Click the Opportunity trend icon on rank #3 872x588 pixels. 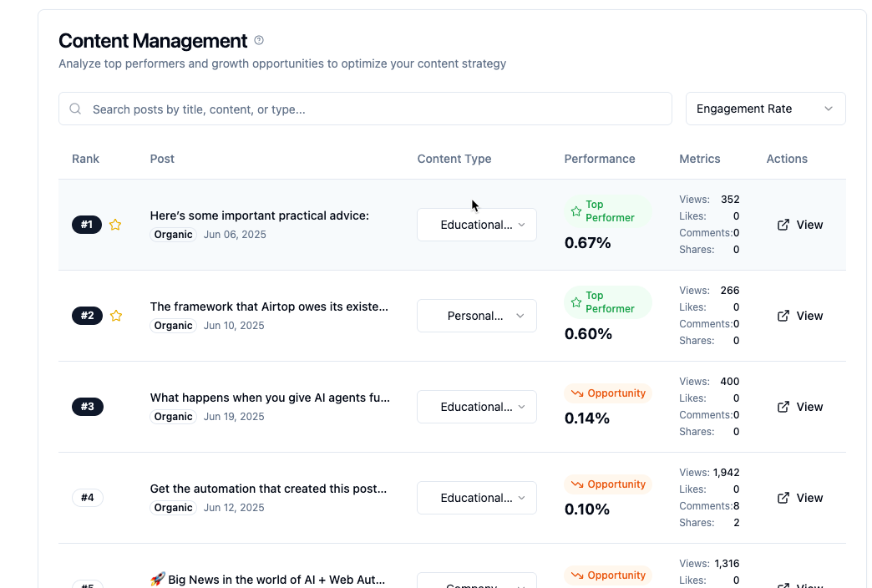pos(576,393)
